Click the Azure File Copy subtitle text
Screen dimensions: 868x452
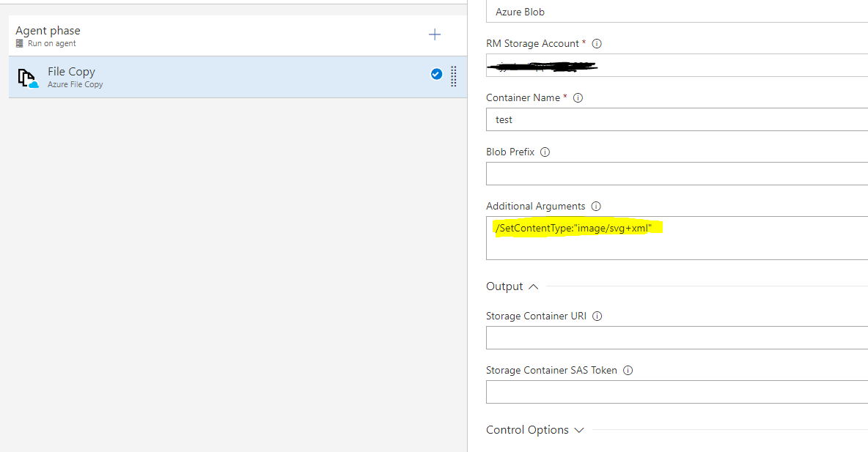click(x=76, y=85)
